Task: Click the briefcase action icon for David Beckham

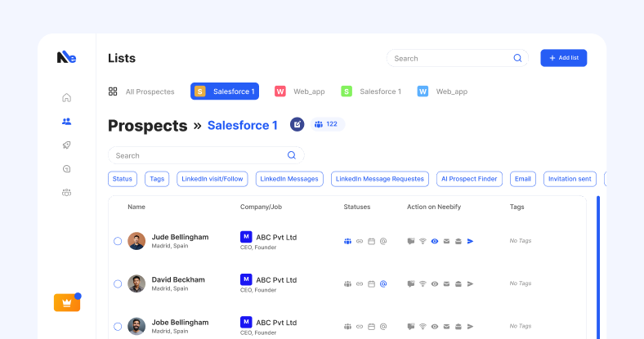Action: click(458, 283)
